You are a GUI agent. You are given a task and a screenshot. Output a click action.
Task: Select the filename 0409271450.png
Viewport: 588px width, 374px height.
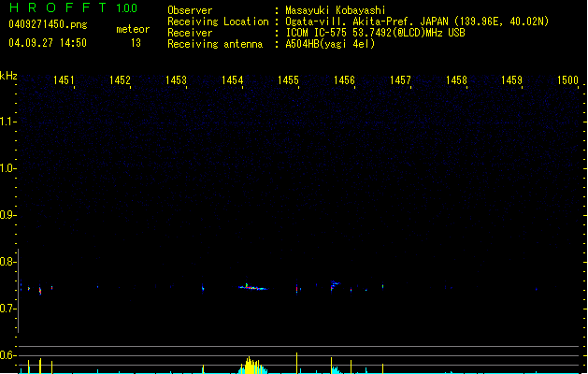pos(48,24)
